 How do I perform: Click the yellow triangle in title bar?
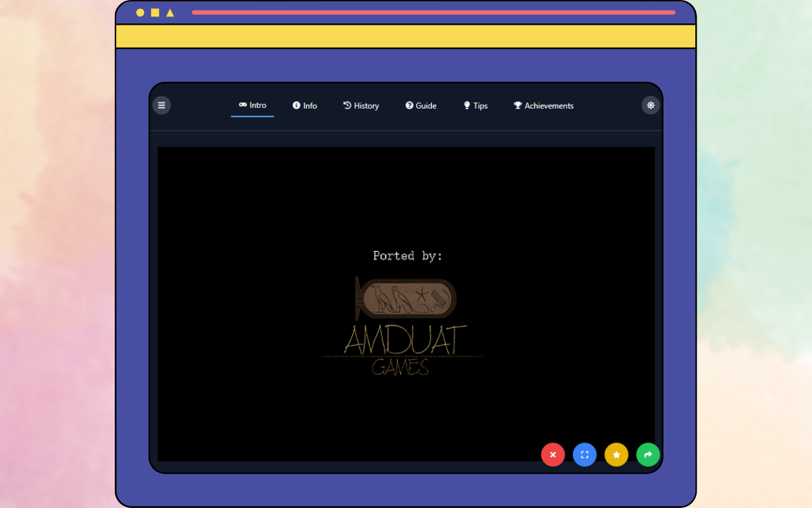(170, 13)
